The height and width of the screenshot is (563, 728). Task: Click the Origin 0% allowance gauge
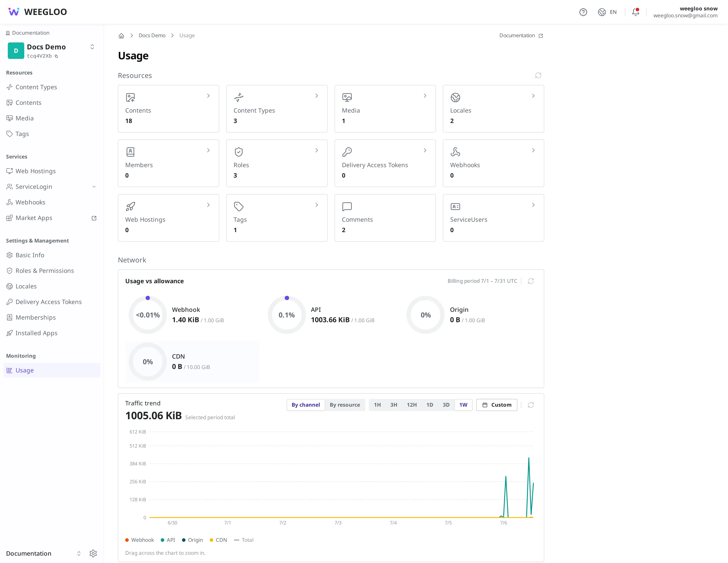click(x=426, y=315)
